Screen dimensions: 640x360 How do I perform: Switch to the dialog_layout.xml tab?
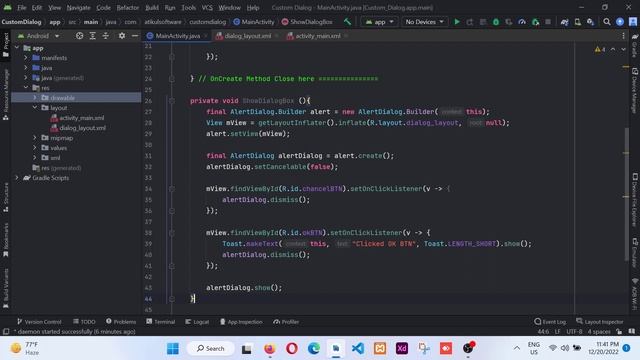tap(247, 36)
